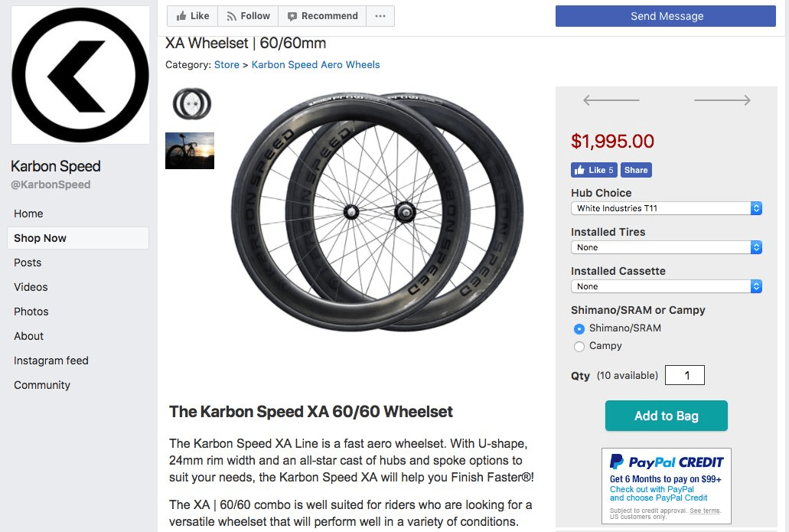This screenshot has height=532, width=789.
Task: Send a message to Karbon Speed
Action: pos(665,15)
